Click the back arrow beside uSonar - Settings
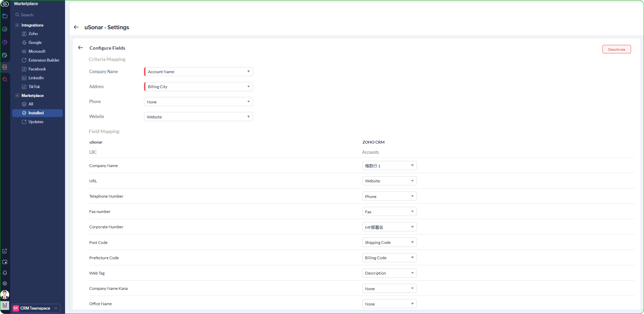This screenshot has height=314, width=644. pos(76,27)
